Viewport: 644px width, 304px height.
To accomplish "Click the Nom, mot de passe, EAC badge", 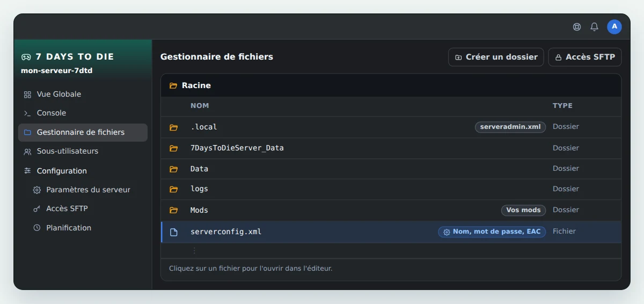I will [x=492, y=232].
